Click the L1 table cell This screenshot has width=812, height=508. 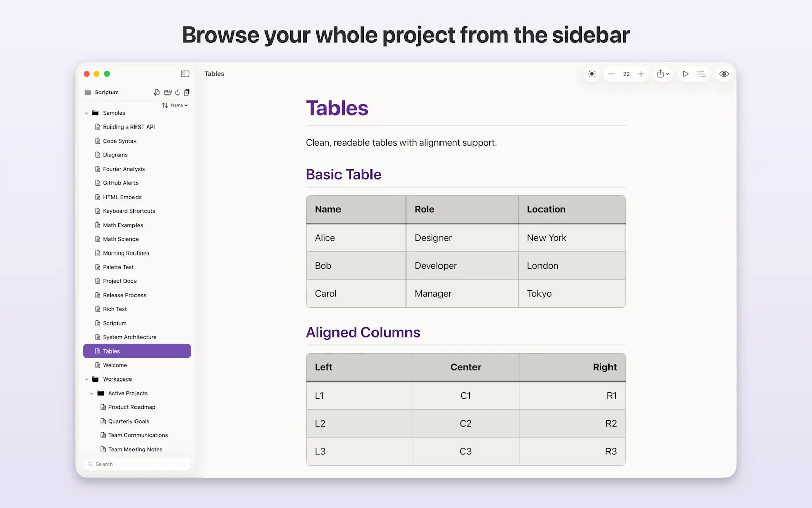pyautogui.click(x=359, y=396)
